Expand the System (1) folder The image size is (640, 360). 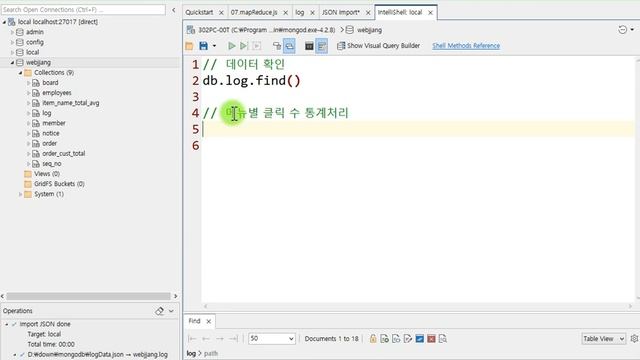(x=20, y=194)
